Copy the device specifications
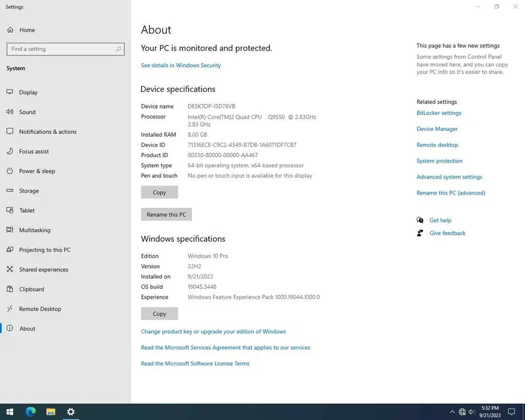 click(160, 192)
